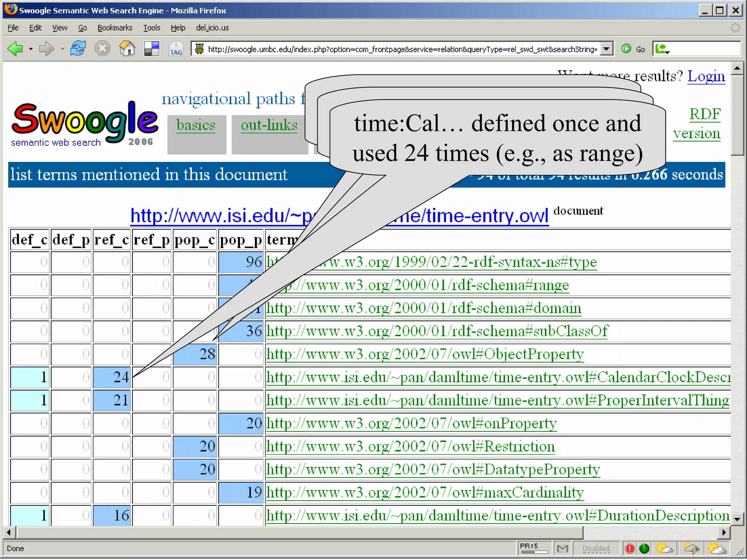
Task: Open the del.icio.us menu
Action: pyautogui.click(x=212, y=28)
